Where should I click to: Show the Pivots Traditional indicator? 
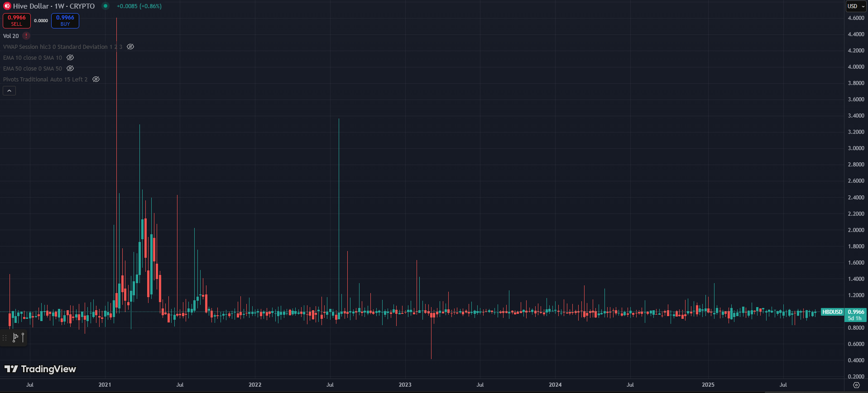(x=96, y=79)
